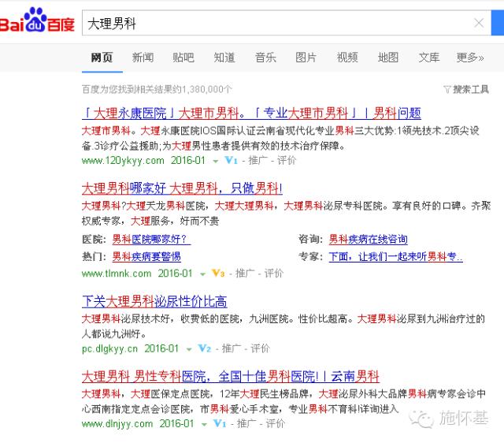Open 搜索工具 filter options
Viewport: 504px width, 443px height.
471,89
